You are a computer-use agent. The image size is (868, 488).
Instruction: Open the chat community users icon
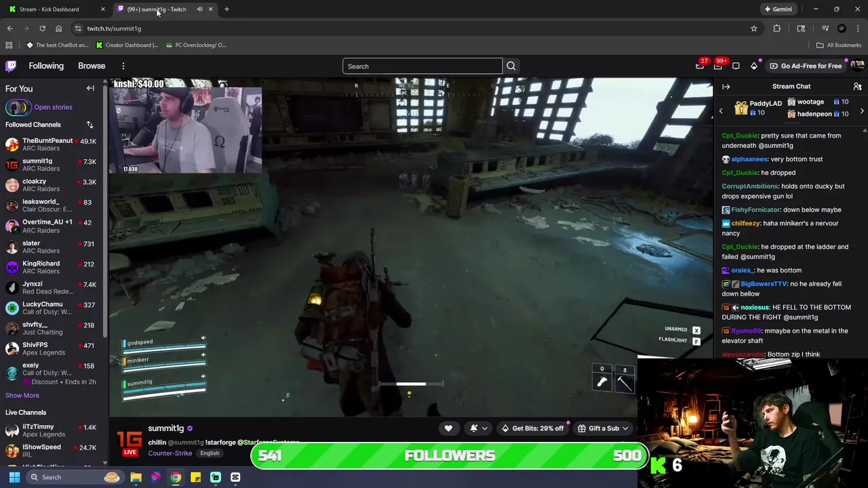pos(857,87)
